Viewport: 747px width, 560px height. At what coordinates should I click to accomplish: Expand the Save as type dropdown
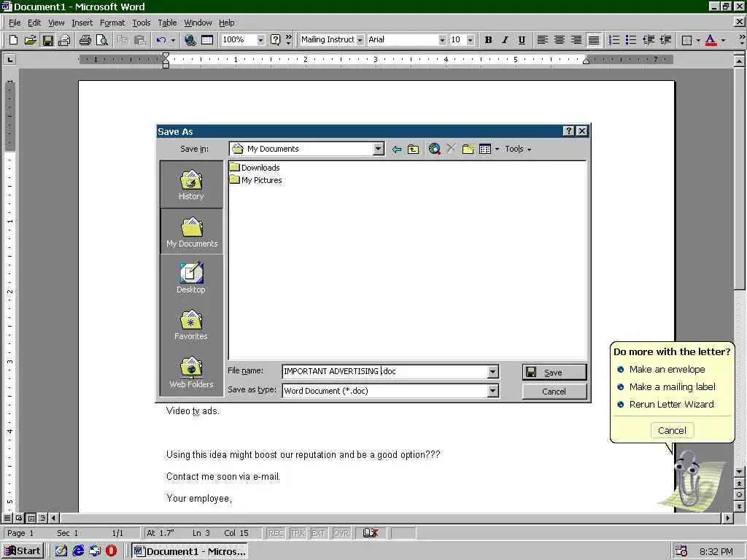[x=493, y=391]
